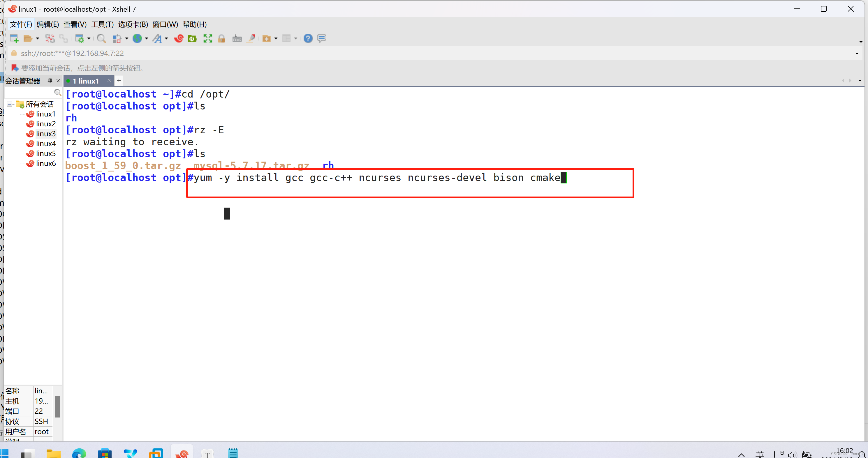
Task: Close the 会话管理器 panel
Action: 58,80
